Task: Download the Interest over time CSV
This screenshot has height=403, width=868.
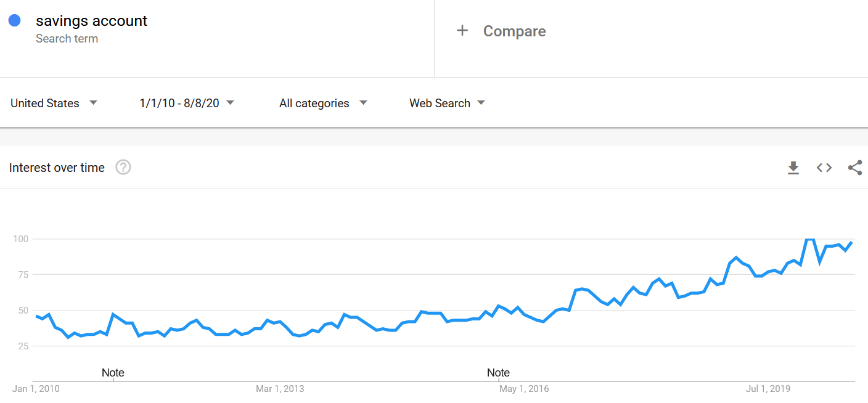Action: [793, 168]
